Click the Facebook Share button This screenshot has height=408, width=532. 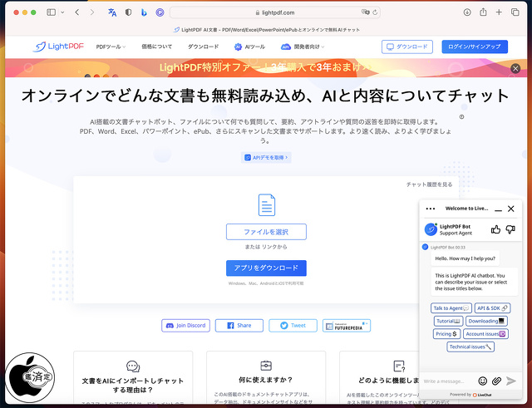(x=239, y=326)
